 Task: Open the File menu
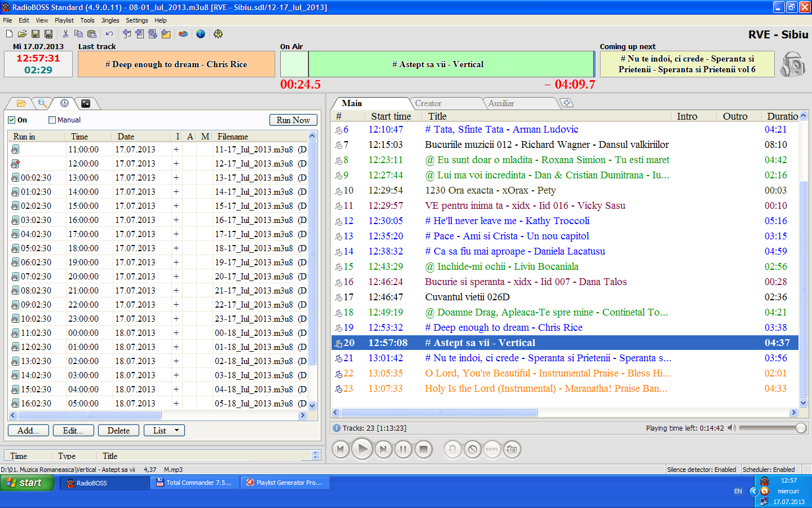click(7, 20)
